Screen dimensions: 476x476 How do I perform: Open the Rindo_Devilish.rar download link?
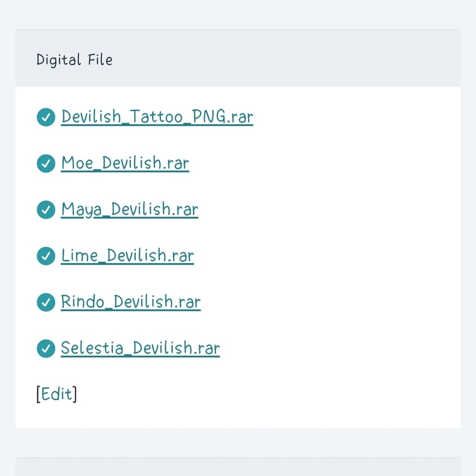[x=131, y=302]
